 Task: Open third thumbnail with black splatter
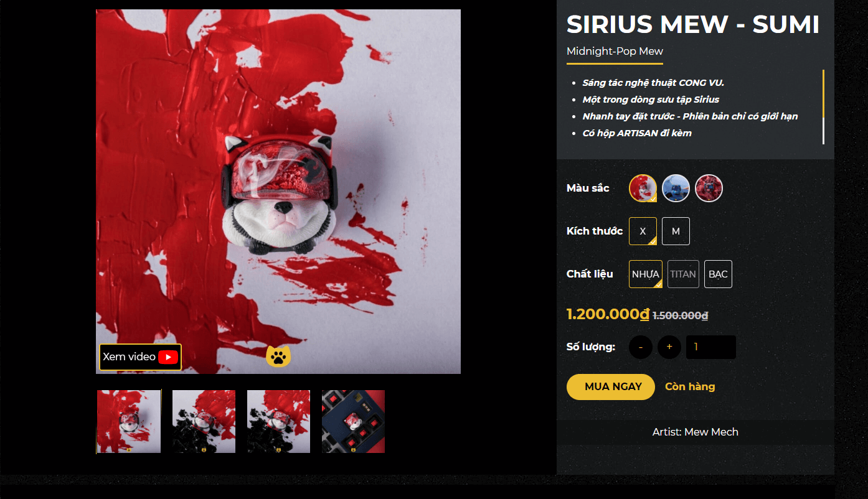pyautogui.click(x=278, y=421)
